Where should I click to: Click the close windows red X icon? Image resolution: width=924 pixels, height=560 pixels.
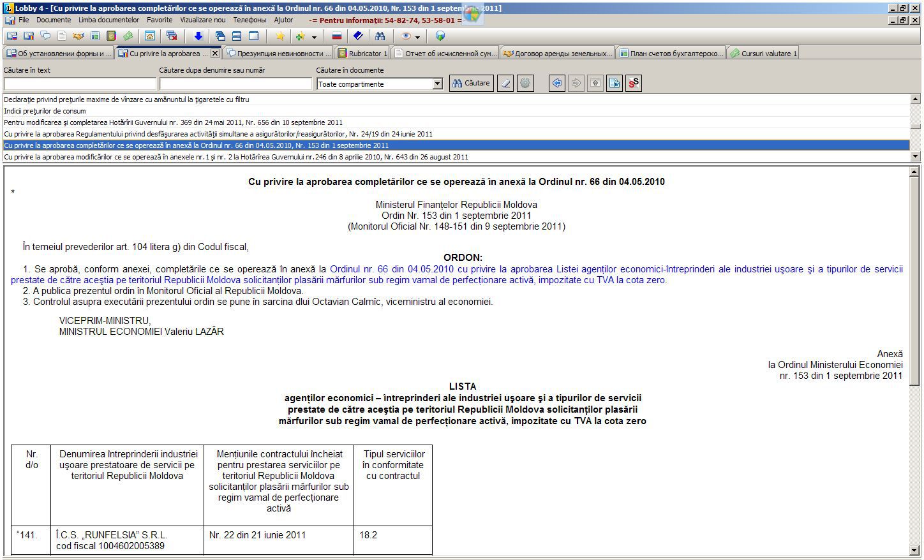(172, 36)
